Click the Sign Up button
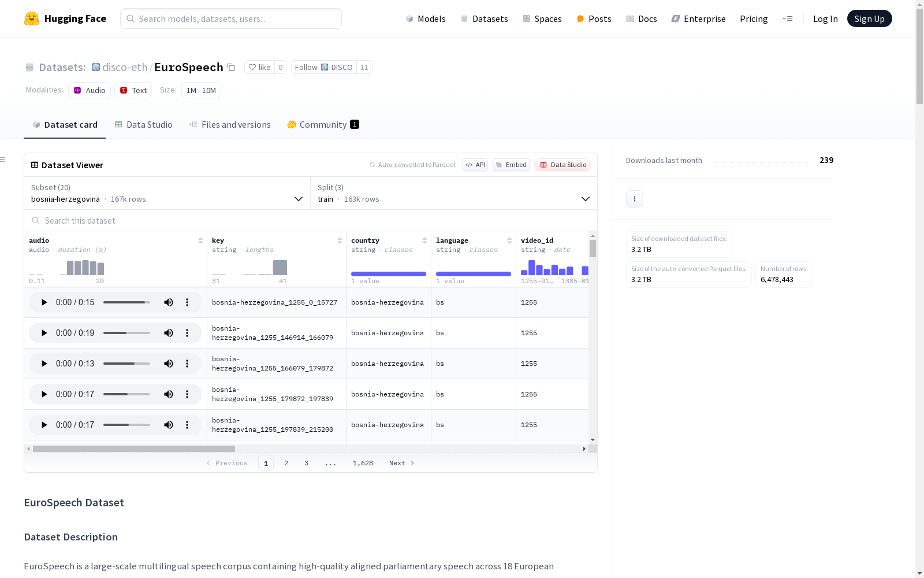 click(869, 18)
